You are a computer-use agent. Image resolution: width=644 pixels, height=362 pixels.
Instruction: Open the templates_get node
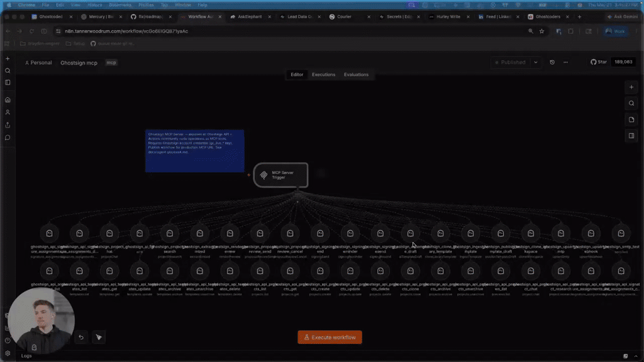pyautogui.click(x=109, y=271)
